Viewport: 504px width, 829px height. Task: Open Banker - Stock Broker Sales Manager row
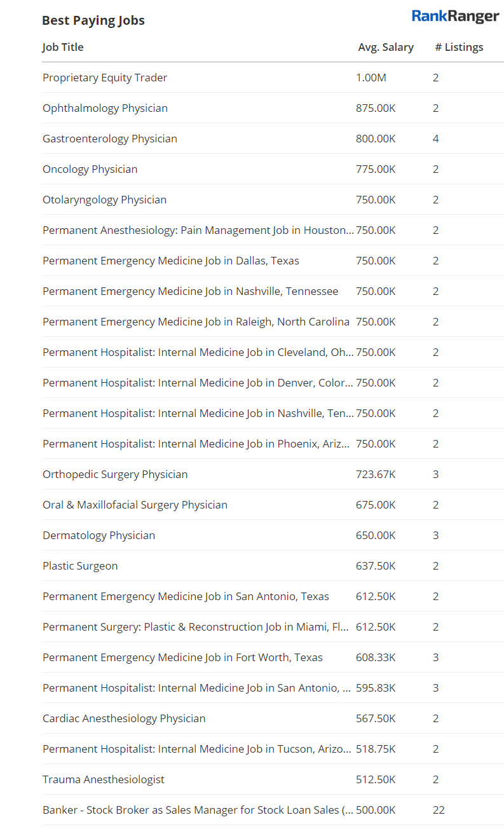point(198,810)
